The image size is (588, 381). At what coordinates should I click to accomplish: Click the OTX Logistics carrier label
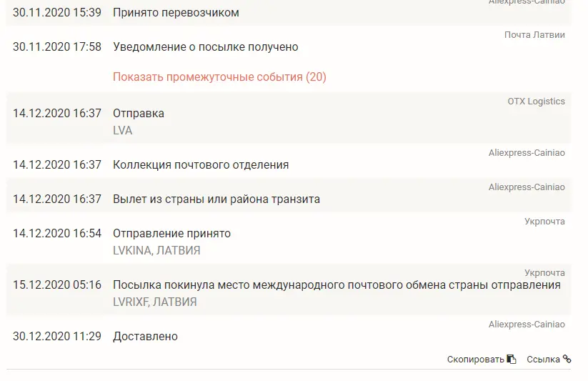pyautogui.click(x=537, y=102)
